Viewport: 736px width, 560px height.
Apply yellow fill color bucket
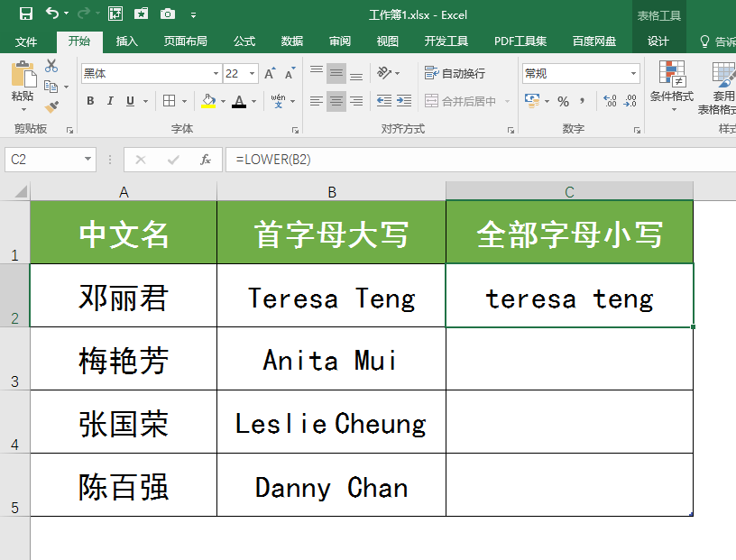point(208,101)
